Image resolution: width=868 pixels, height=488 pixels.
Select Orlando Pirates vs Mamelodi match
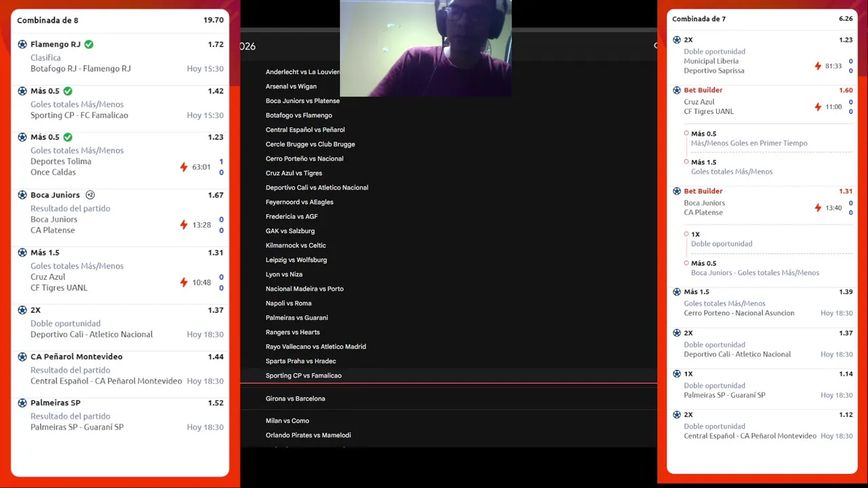tap(309, 435)
